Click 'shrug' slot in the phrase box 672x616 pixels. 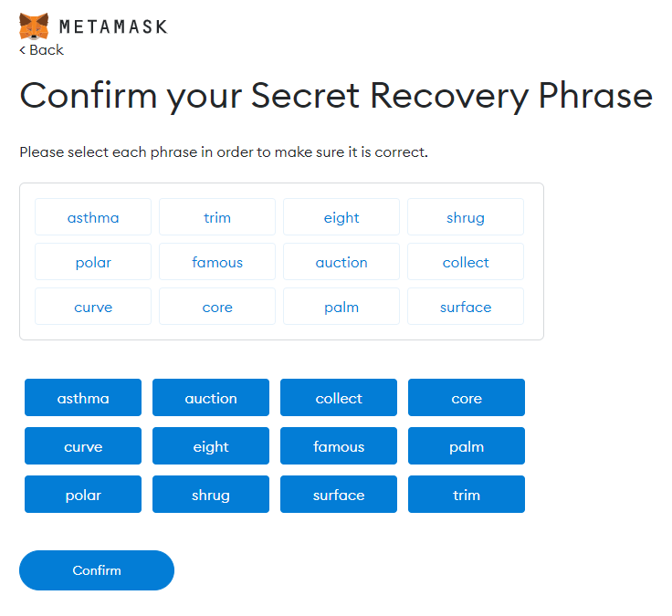[466, 217]
